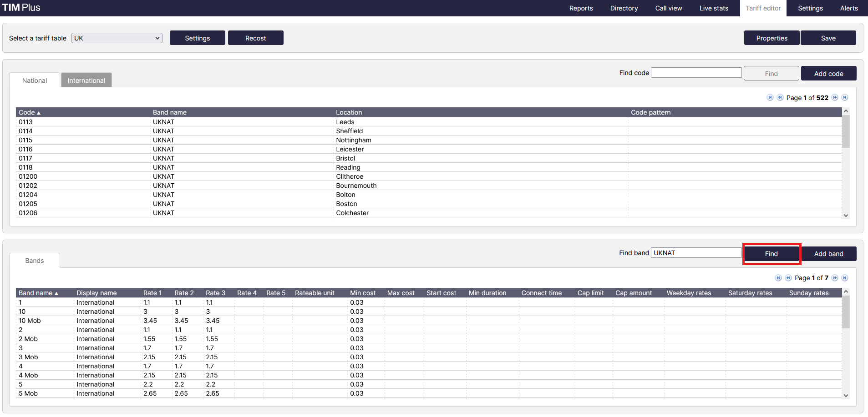The height and width of the screenshot is (417, 868).
Task: Open the Live stats menu
Action: [x=713, y=8]
